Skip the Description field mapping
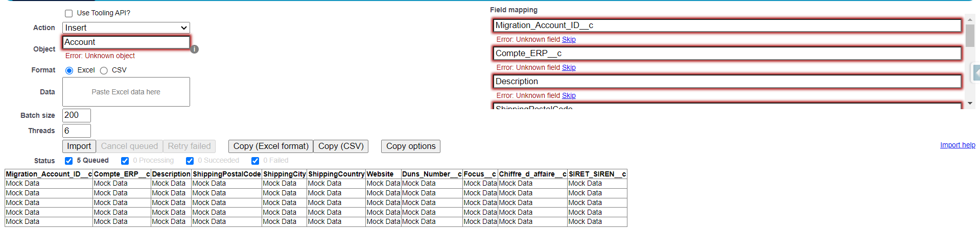Viewport: 980px width, 229px height. point(569,95)
